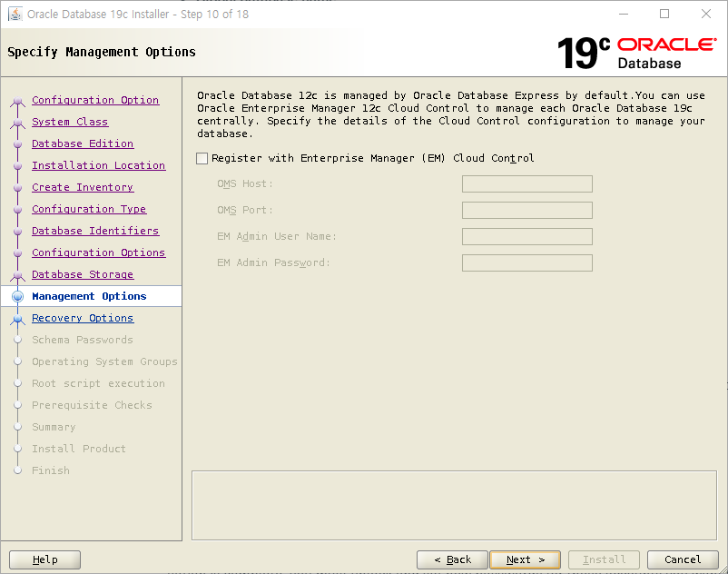Image resolution: width=728 pixels, height=574 pixels.
Task: Open Configuration Options step
Action: click(x=98, y=252)
